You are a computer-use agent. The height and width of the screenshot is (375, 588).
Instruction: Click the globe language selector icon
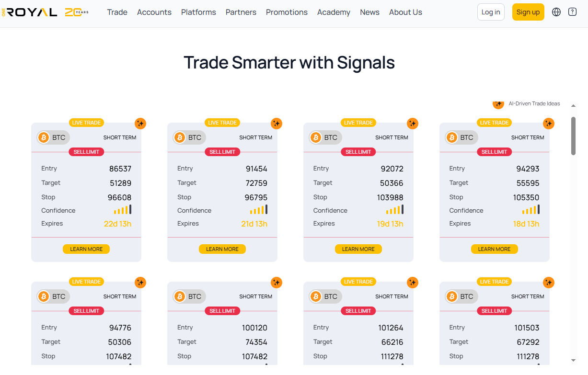coord(556,12)
